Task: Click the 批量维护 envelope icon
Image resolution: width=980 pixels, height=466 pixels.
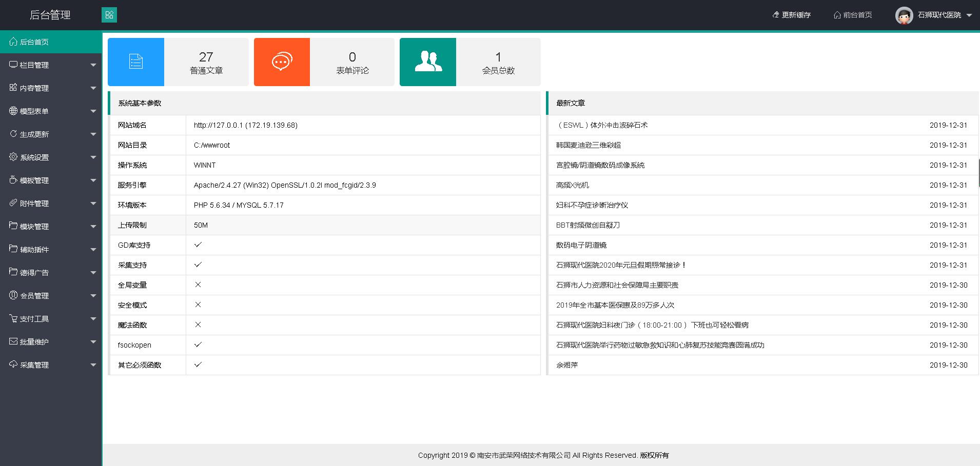Action: point(13,341)
